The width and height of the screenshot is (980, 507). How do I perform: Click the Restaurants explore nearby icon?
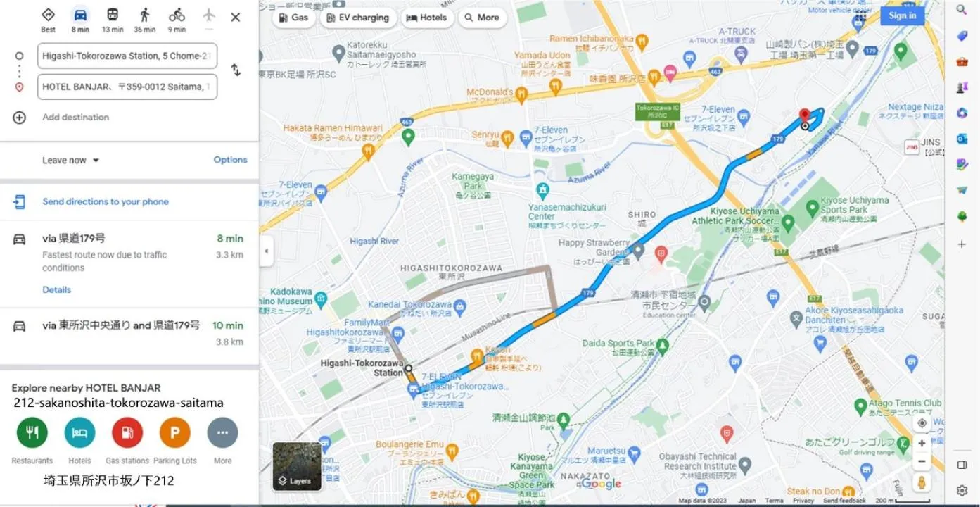32,432
